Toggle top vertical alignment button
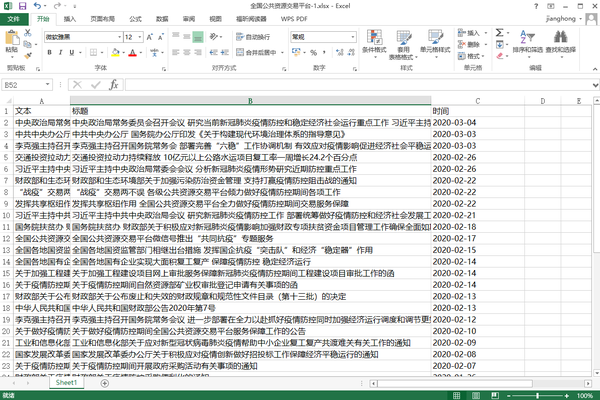The height and width of the screenshot is (400, 600). click(x=176, y=37)
